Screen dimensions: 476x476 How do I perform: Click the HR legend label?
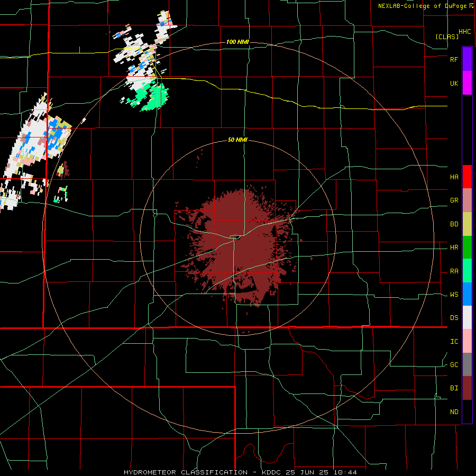(454, 248)
